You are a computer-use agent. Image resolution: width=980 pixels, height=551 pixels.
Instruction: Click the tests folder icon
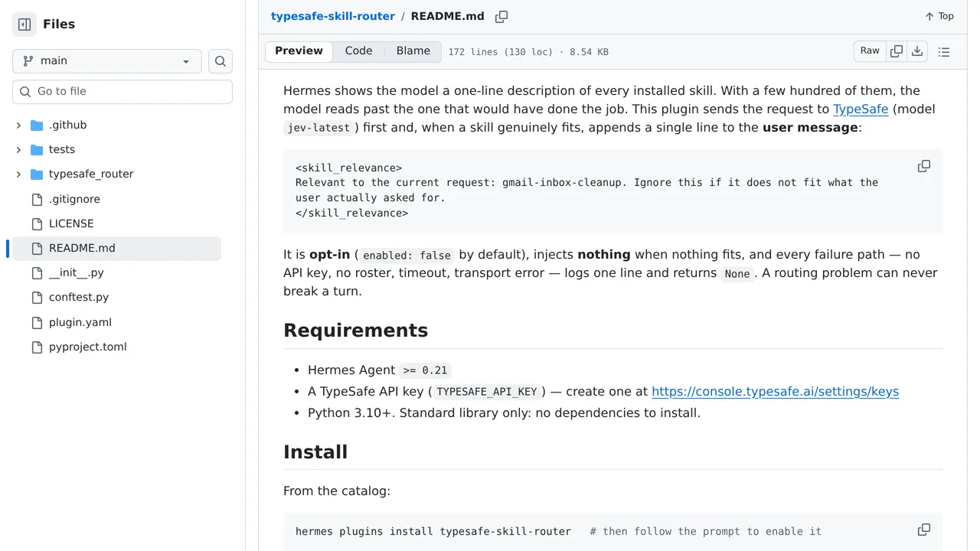coord(37,150)
